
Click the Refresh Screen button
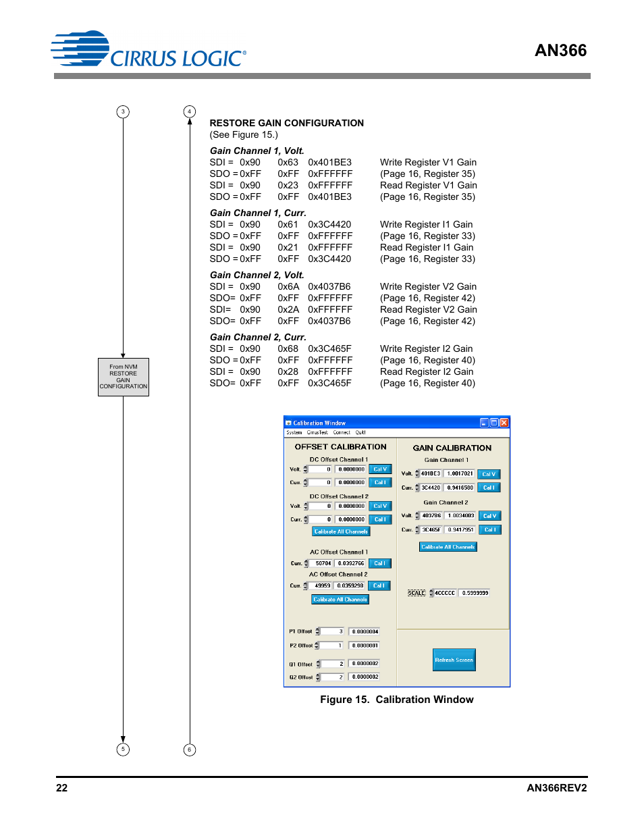point(454,660)
